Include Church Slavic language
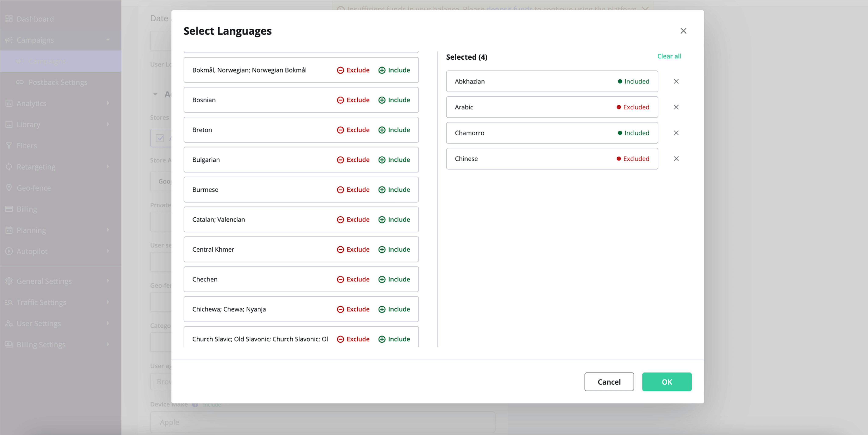 pos(394,339)
